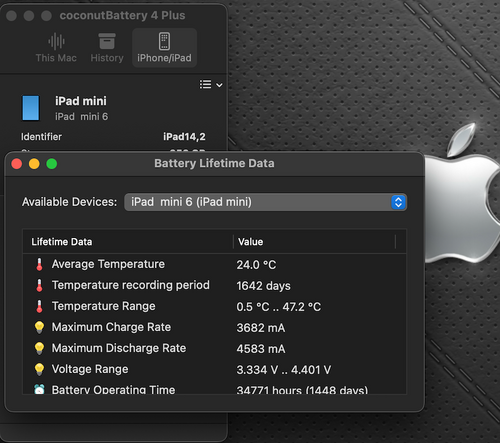Click the phone icon in the toolbar
This screenshot has height=443, width=500.
tap(164, 41)
